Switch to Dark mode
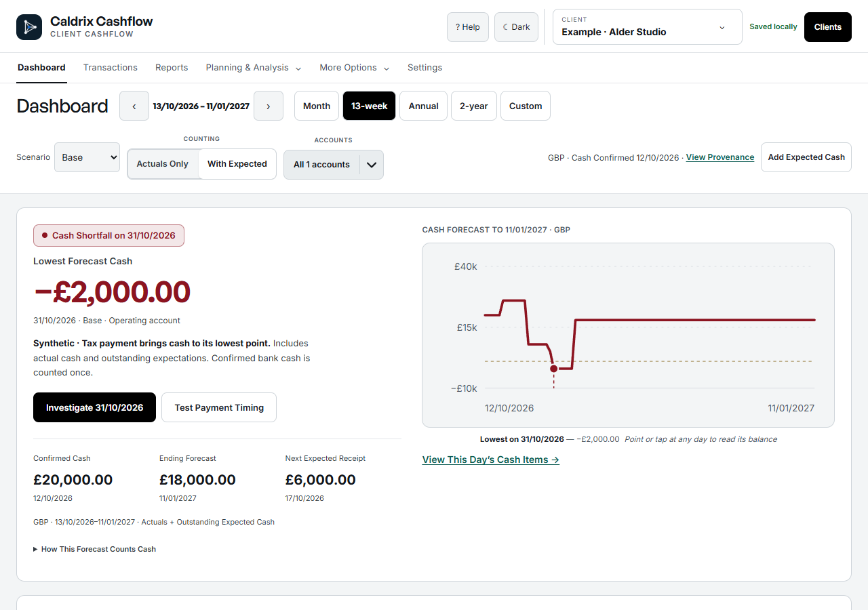Image resolution: width=868 pixels, height=610 pixels. pyautogui.click(x=517, y=27)
